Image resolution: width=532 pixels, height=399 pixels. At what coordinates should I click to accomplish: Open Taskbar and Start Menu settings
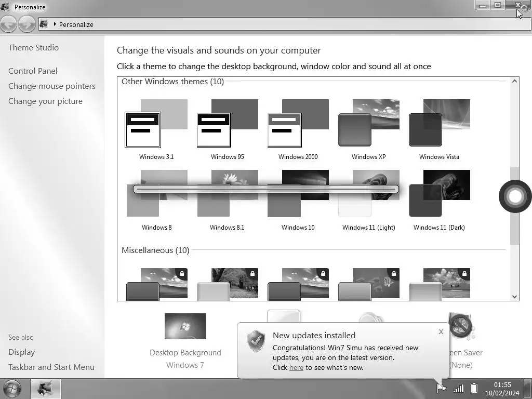tap(51, 367)
